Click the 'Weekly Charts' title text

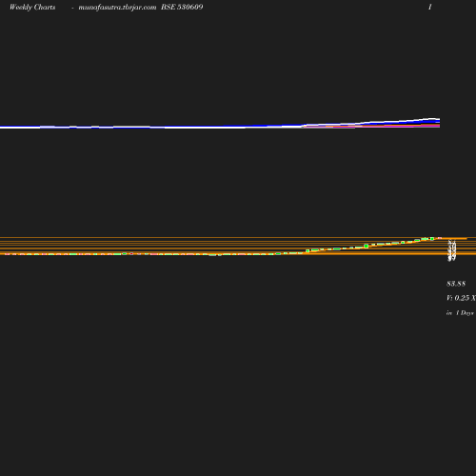point(32,7)
